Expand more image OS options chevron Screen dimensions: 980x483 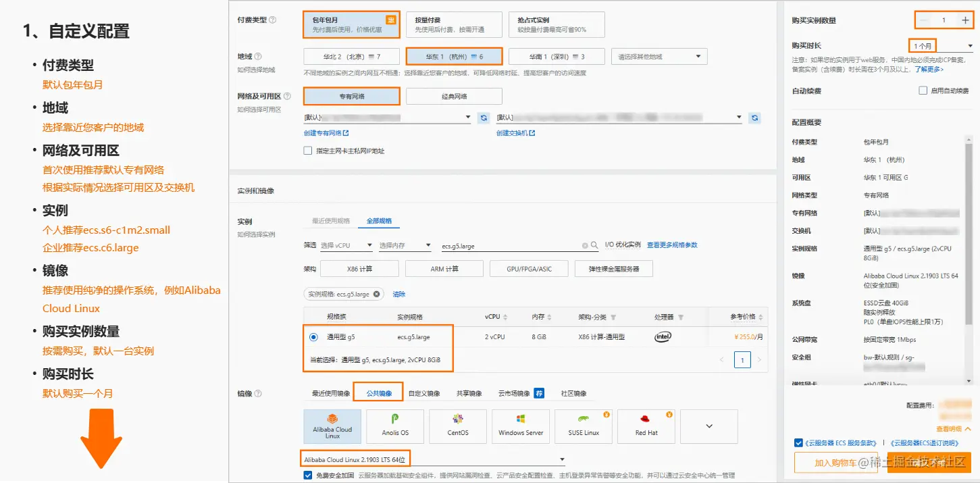pyautogui.click(x=708, y=426)
